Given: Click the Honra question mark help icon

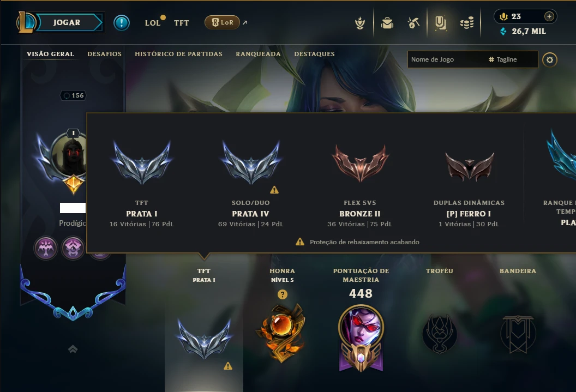Looking at the screenshot, I should pos(283,294).
